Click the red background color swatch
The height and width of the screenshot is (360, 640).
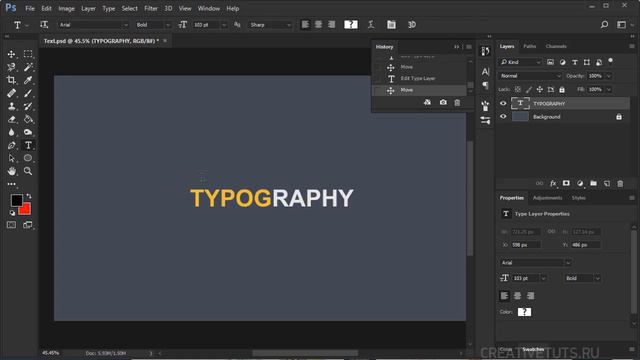click(x=25, y=209)
